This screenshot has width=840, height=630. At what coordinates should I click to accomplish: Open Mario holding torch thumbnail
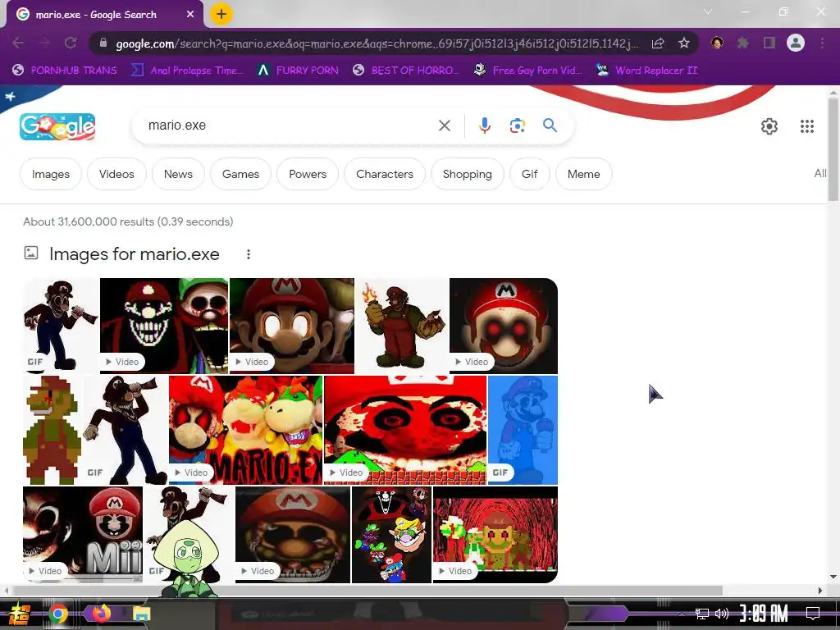[x=402, y=326]
